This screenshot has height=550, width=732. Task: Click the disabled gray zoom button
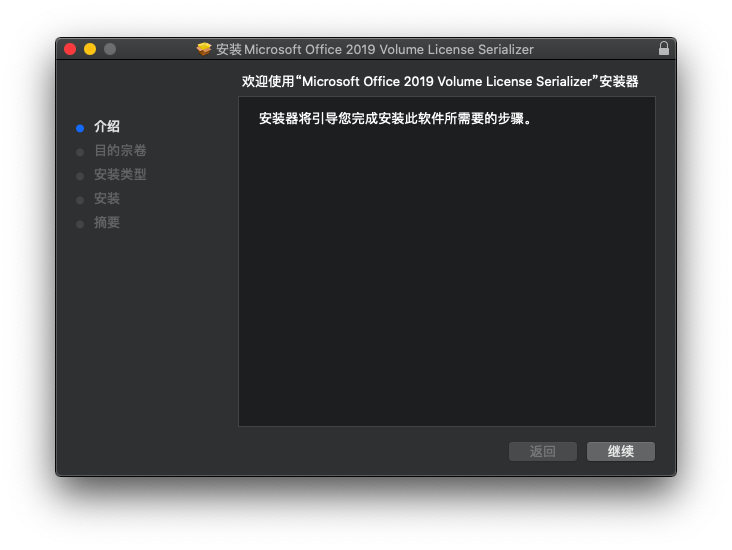pos(110,49)
